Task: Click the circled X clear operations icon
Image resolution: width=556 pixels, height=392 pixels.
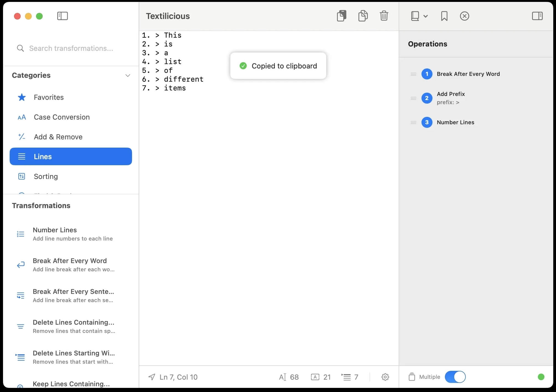Action: tap(464, 16)
